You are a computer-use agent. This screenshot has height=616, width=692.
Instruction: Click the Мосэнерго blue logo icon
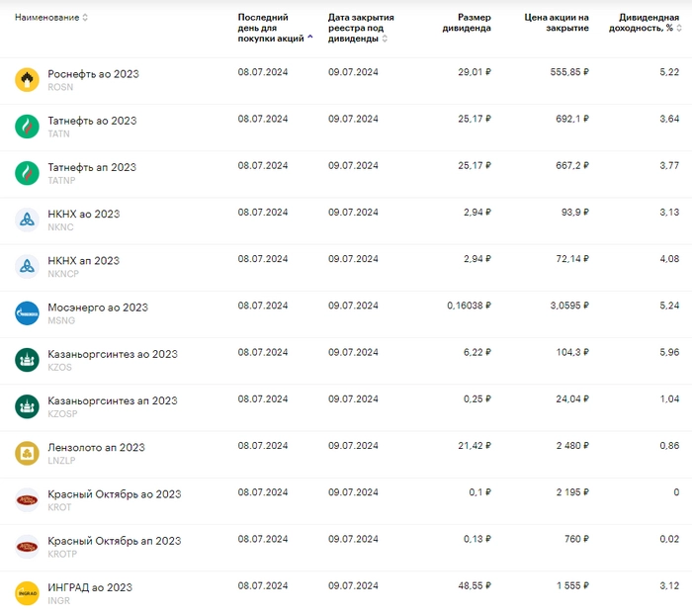(x=27, y=312)
